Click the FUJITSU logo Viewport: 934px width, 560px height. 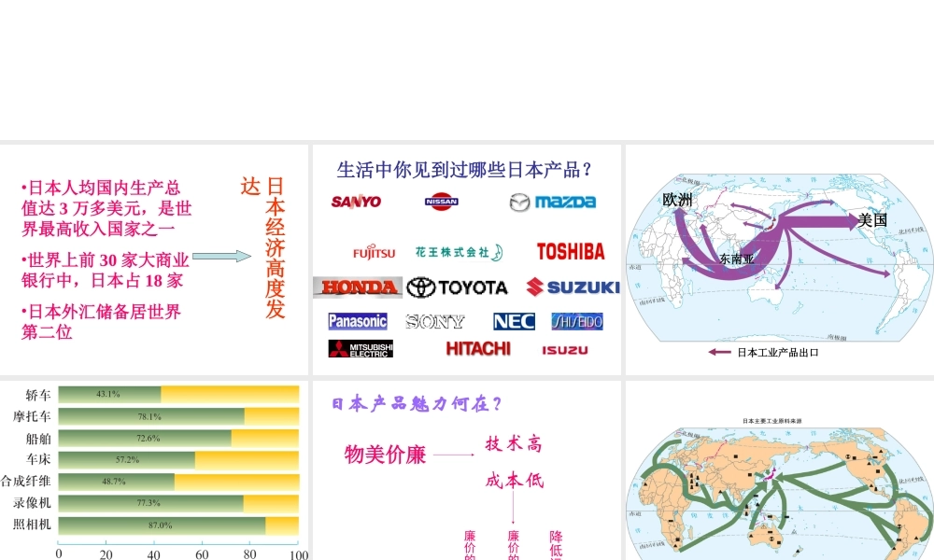[x=374, y=252]
